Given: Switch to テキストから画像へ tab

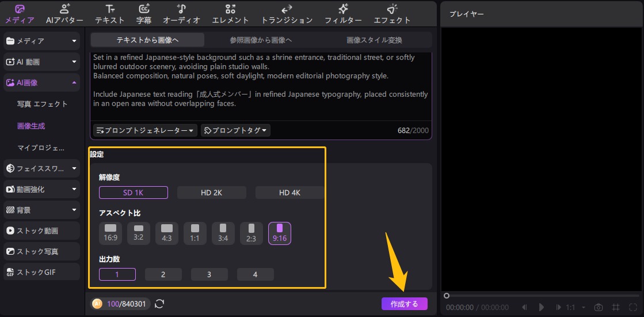Looking at the screenshot, I should 147,40.
